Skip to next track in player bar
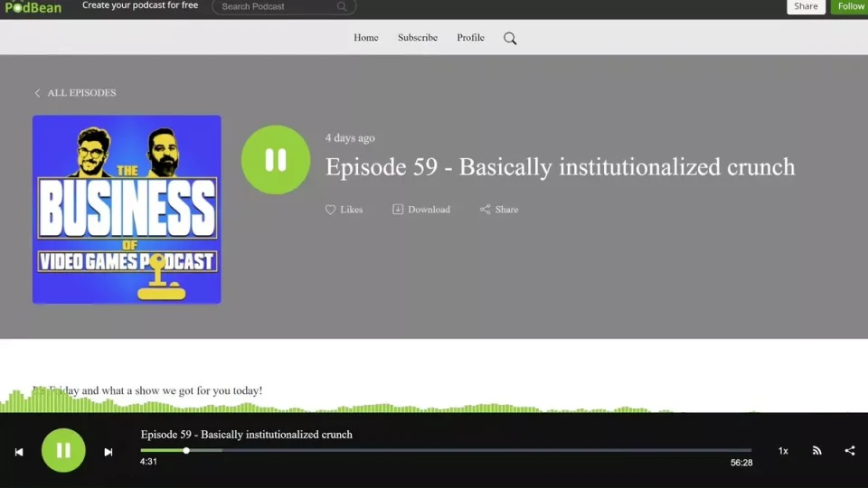 pyautogui.click(x=108, y=452)
